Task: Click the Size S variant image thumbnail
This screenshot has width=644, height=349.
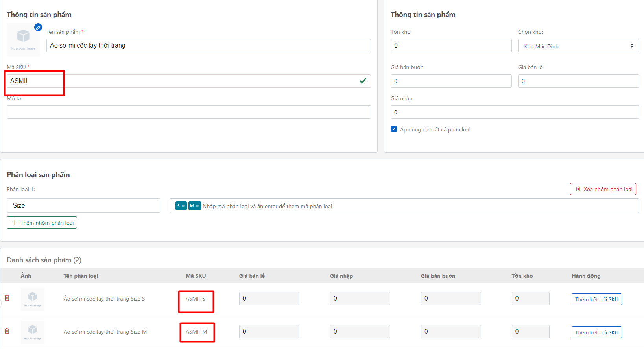Action: [x=33, y=299]
